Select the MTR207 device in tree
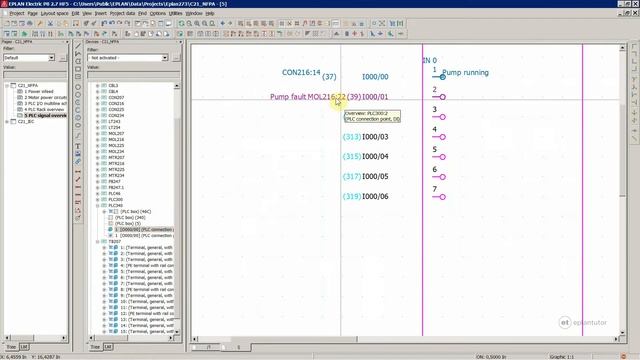 pyautogui.click(x=116, y=158)
